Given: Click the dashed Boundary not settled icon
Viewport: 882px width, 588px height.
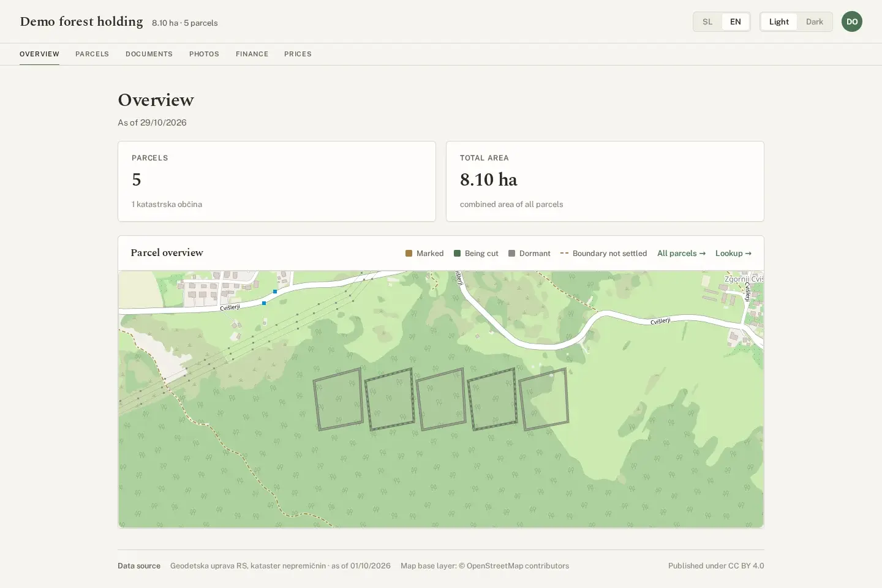Looking at the screenshot, I should (x=565, y=253).
